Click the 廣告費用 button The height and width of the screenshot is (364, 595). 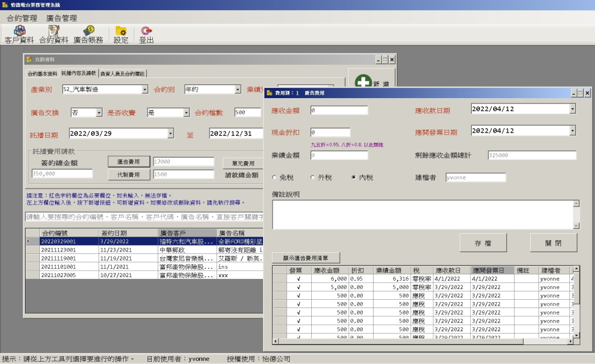129,162
